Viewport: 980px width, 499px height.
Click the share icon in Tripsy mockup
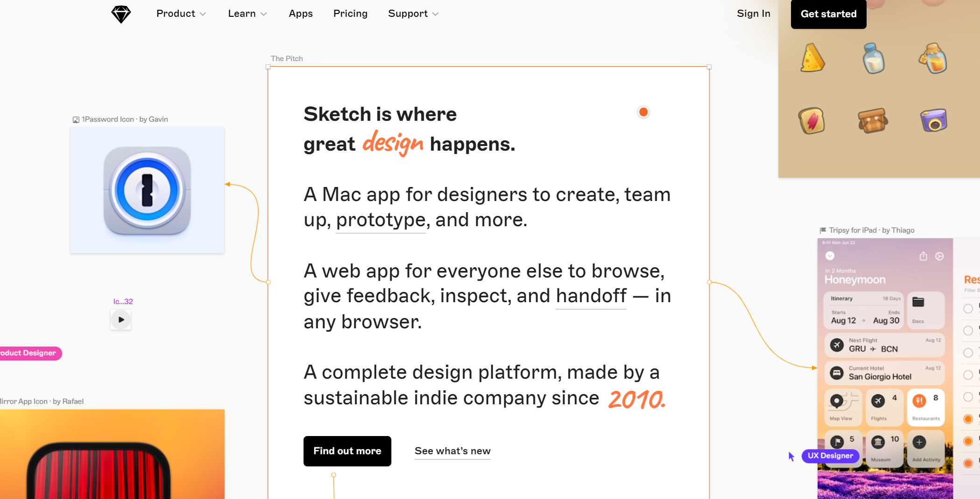coord(923,256)
